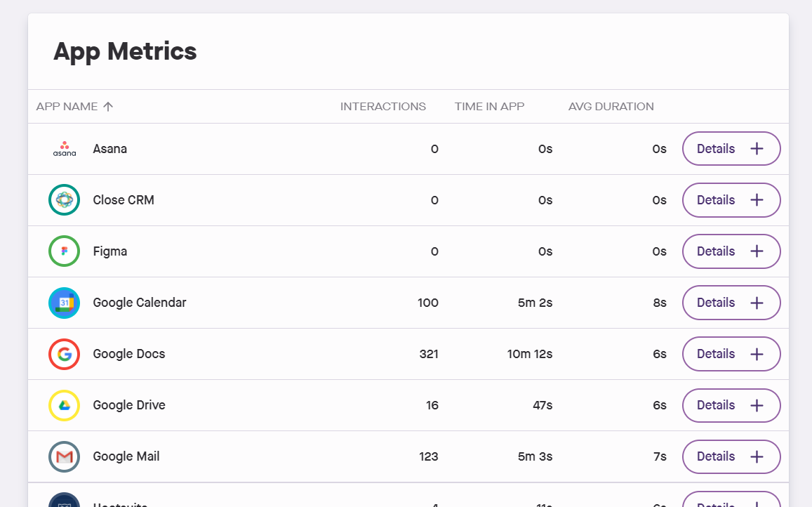Select the Google Docs app name text
The height and width of the screenshot is (507, 812).
click(129, 354)
